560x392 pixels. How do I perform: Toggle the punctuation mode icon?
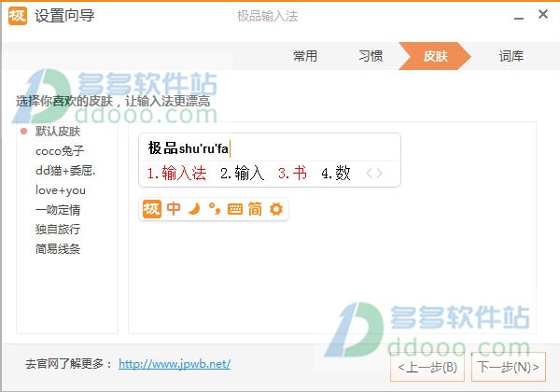[215, 209]
